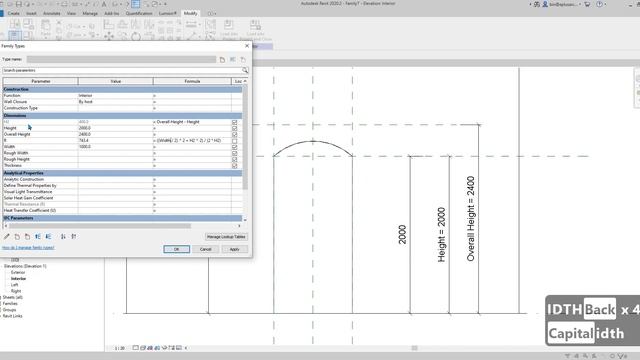Click the Width value cell 1000.0

[x=116, y=147]
